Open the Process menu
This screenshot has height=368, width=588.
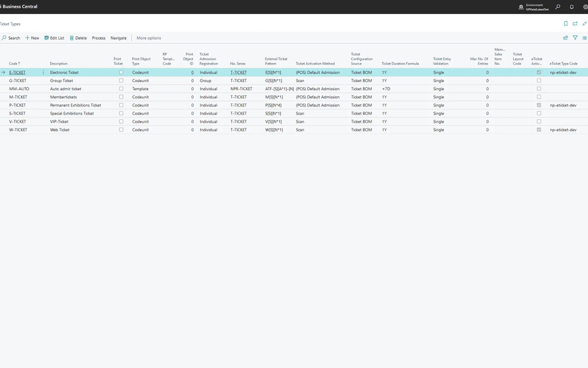[x=98, y=38]
